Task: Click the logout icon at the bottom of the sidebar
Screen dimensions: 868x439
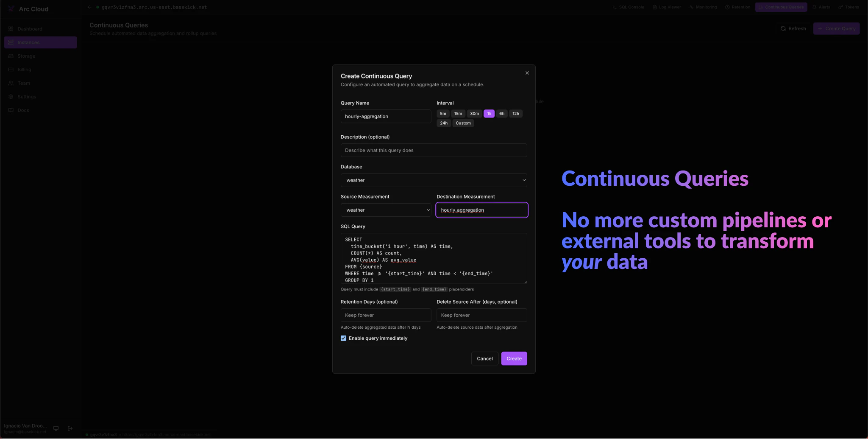Action: point(70,428)
